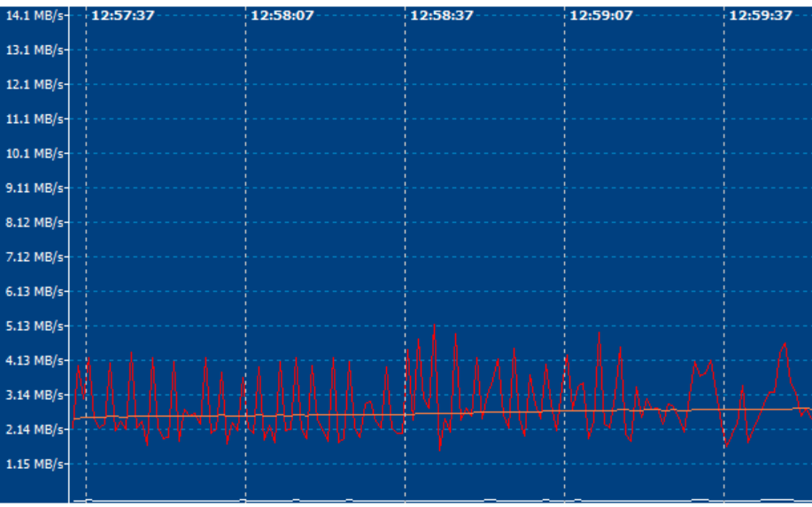Click the 14.1 MB/s axis label

point(35,15)
